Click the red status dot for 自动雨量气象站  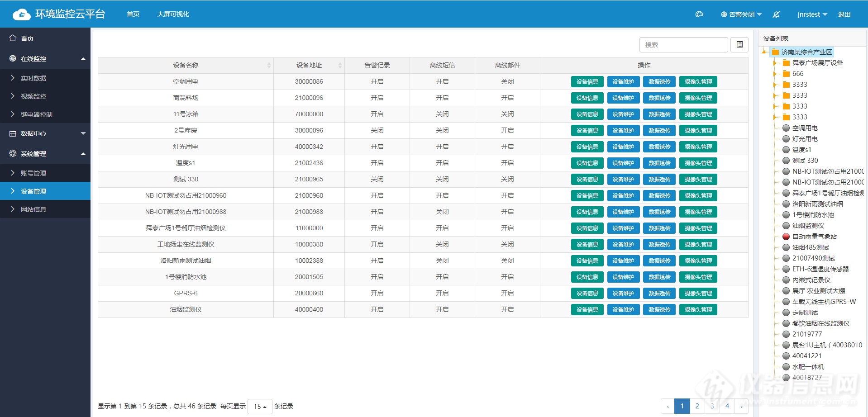pos(786,237)
